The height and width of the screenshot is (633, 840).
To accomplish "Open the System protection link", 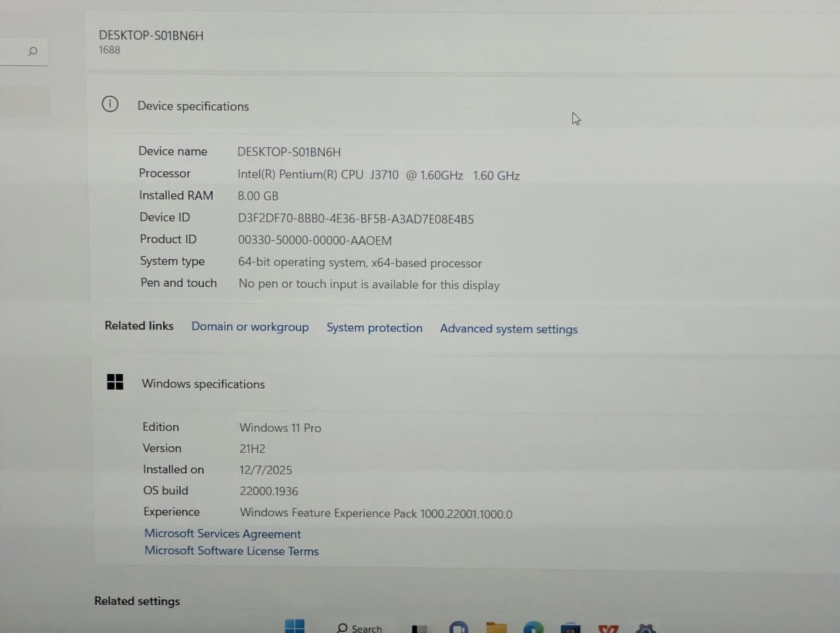I will click(x=375, y=328).
